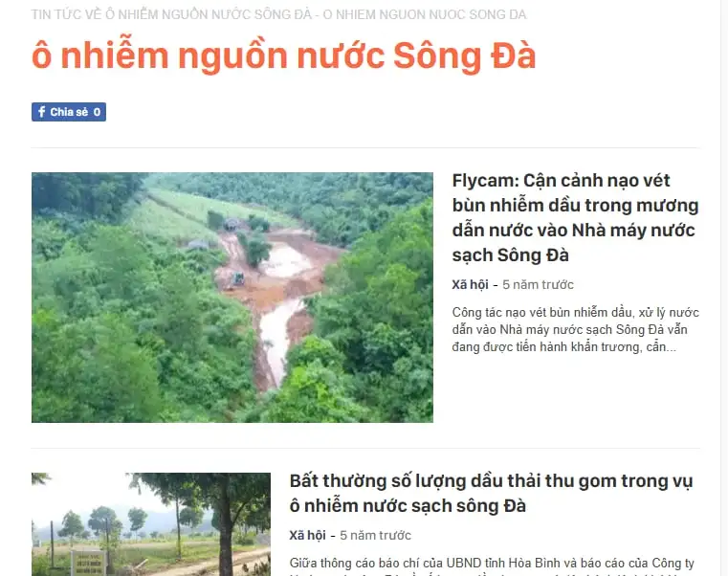728x576 pixels.
Task: Click the white signboard in second thumbnail
Action: pos(89,563)
